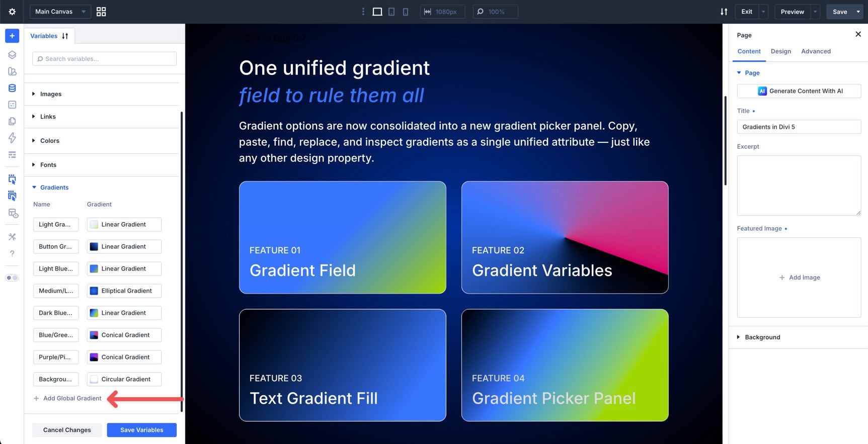Switch to the Design tab

[x=780, y=51]
